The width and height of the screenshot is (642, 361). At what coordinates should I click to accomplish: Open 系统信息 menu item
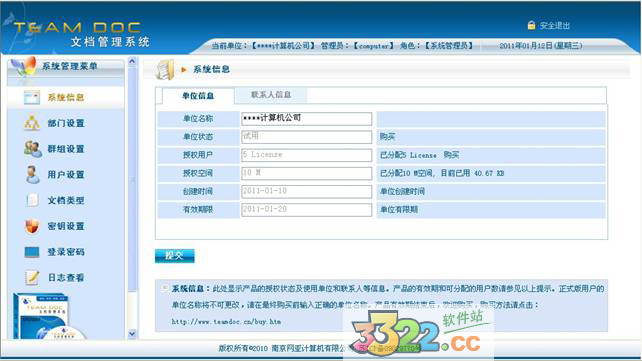66,97
